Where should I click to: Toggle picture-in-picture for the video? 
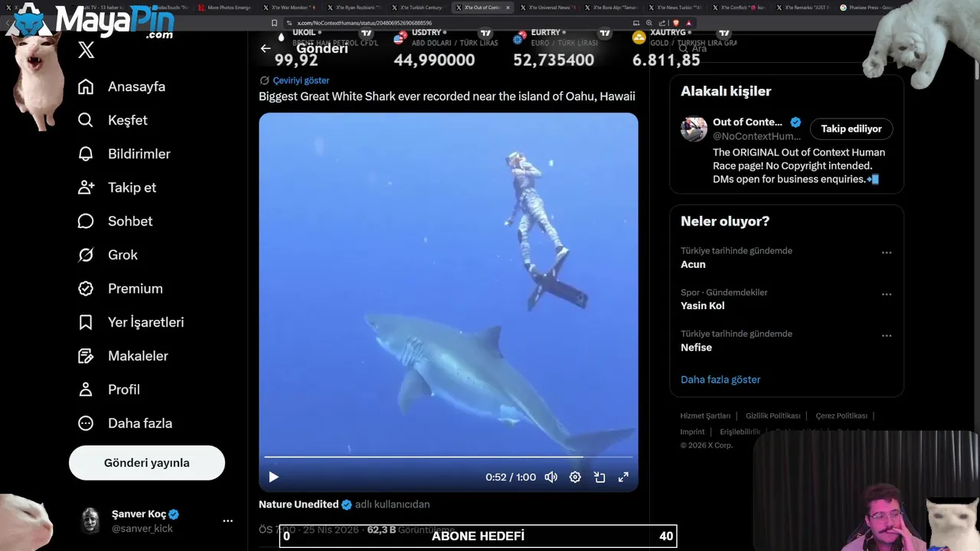click(599, 477)
